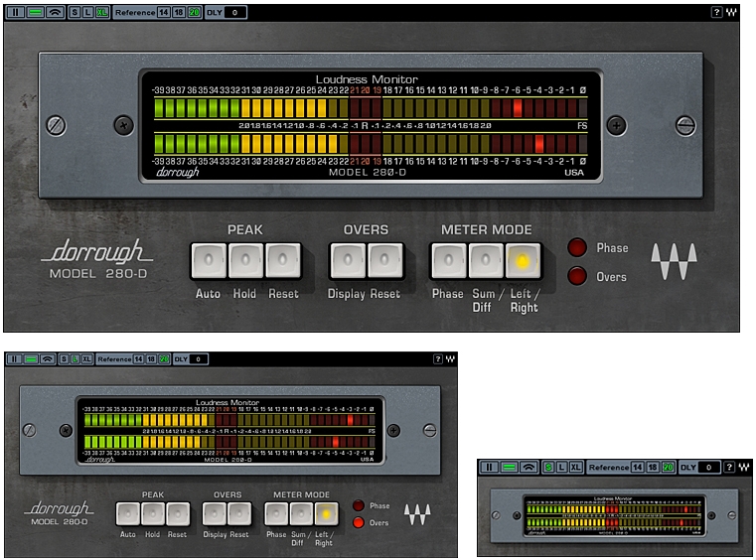Viewport: 756px width, 560px height.
Task: Click DLY value field in XL plugin
Action: [x=234, y=12]
